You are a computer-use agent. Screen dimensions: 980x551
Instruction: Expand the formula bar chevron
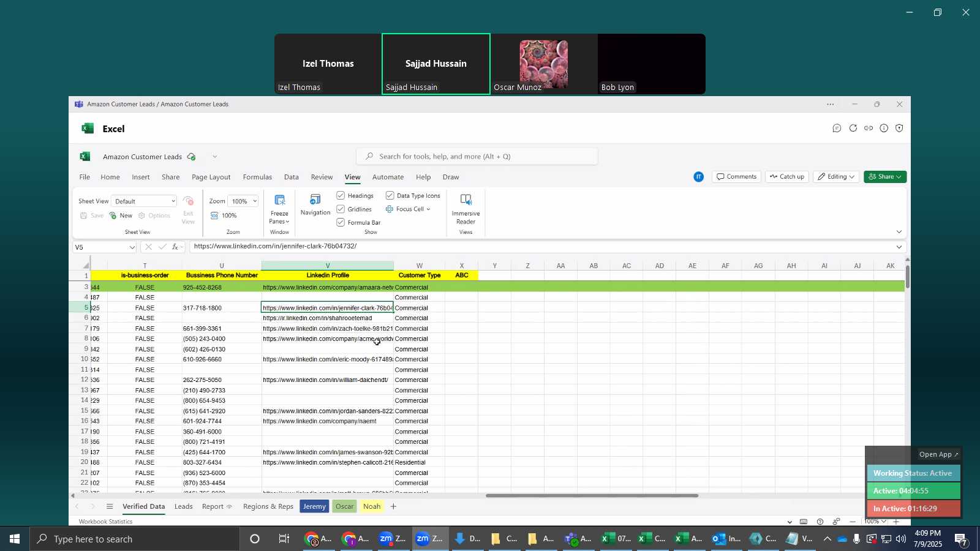click(899, 247)
